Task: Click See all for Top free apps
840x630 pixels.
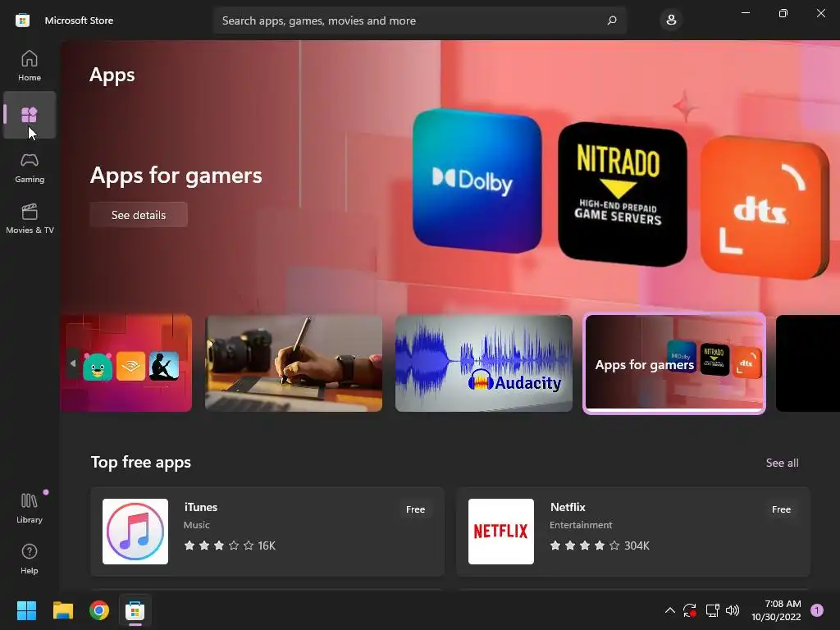Action: (782, 463)
